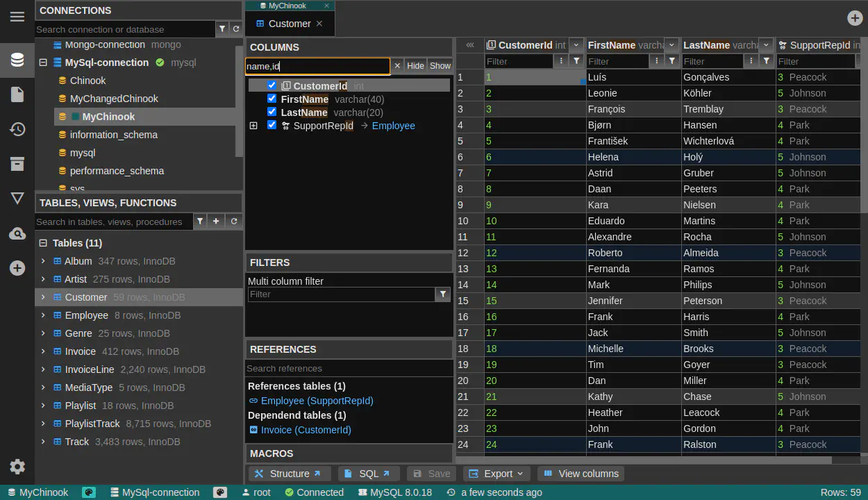Expand the SupportRepId foreign key node
Screen dimensions: 868x500
pyautogui.click(x=253, y=126)
